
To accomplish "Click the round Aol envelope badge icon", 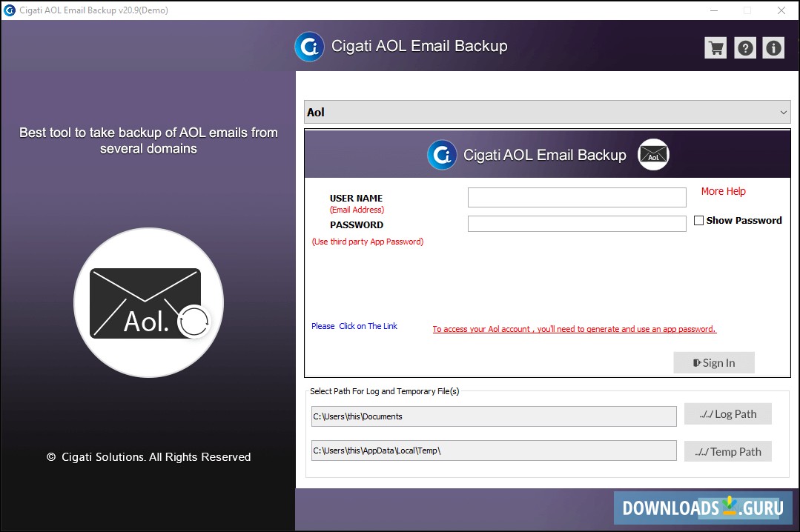I will pos(654,155).
